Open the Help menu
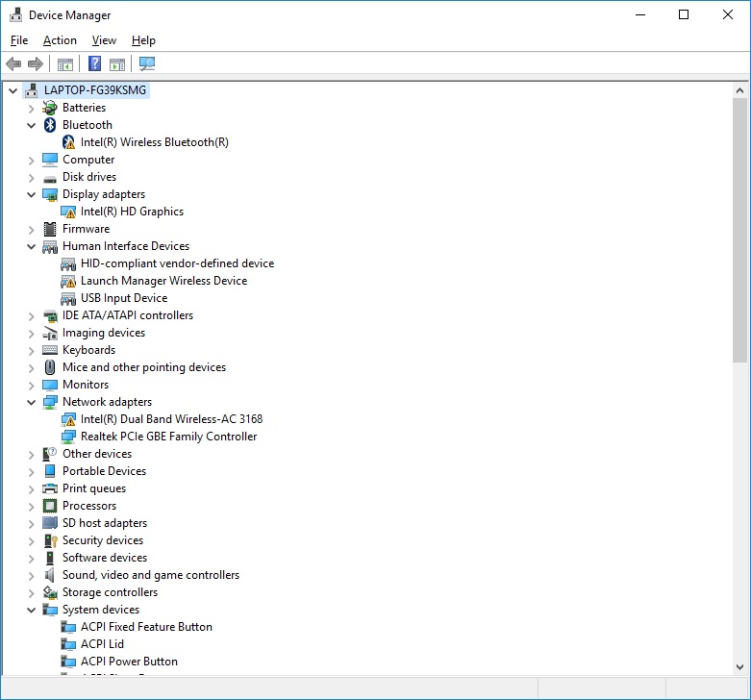 [143, 40]
